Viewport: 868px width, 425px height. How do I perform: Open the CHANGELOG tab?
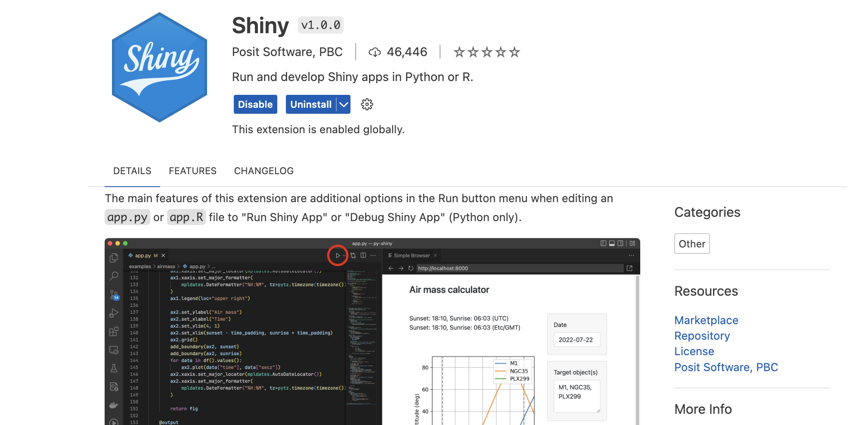263,171
